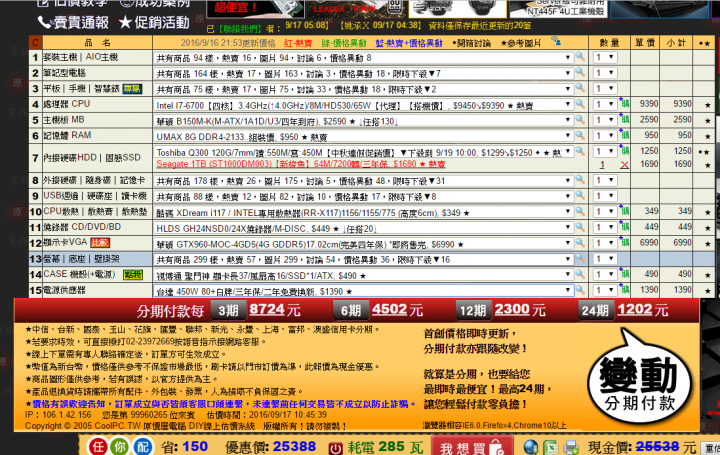Click magnifier icon in 套裝主機 AIO主機 row
The image size is (720, 455).
coord(580,57)
